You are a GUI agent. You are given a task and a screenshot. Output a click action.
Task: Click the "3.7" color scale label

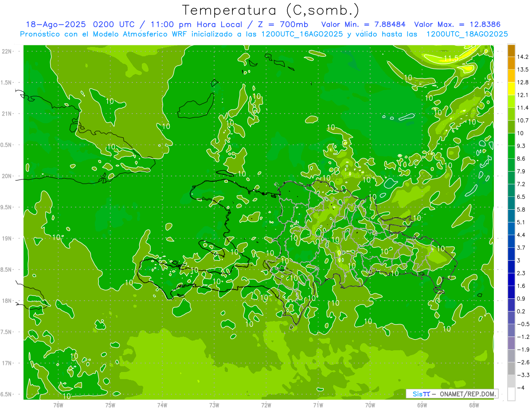(x=521, y=248)
